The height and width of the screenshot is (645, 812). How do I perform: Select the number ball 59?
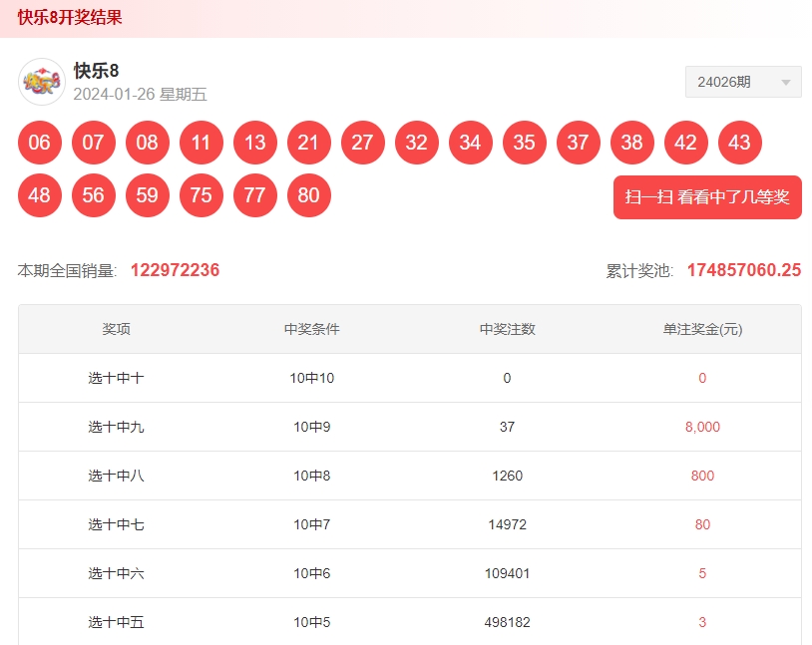pyautogui.click(x=147, y=195)
